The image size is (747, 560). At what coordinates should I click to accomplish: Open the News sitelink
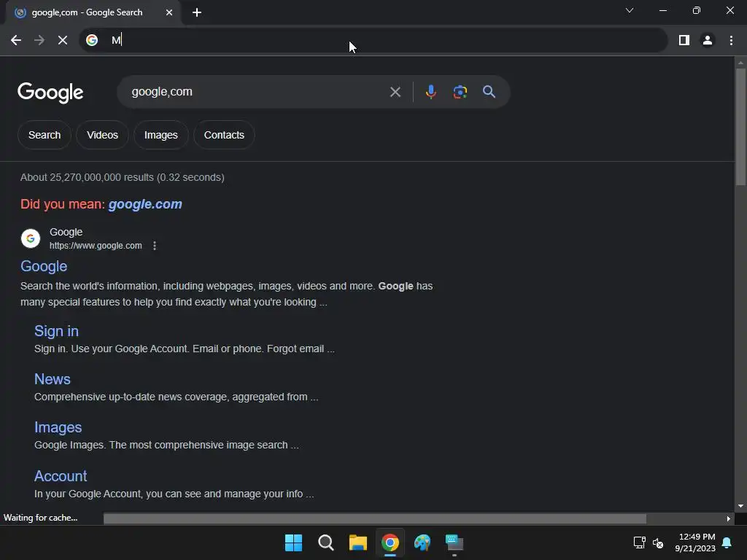coord(53,379)
